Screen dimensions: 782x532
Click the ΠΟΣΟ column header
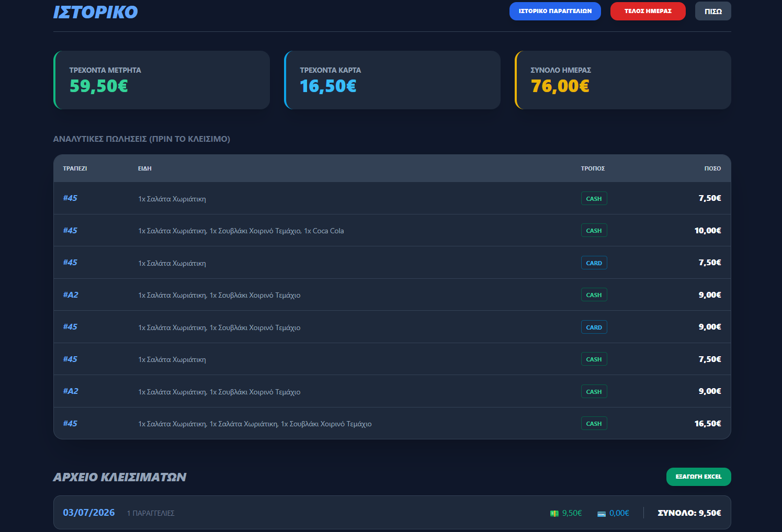tap(712, 168)
